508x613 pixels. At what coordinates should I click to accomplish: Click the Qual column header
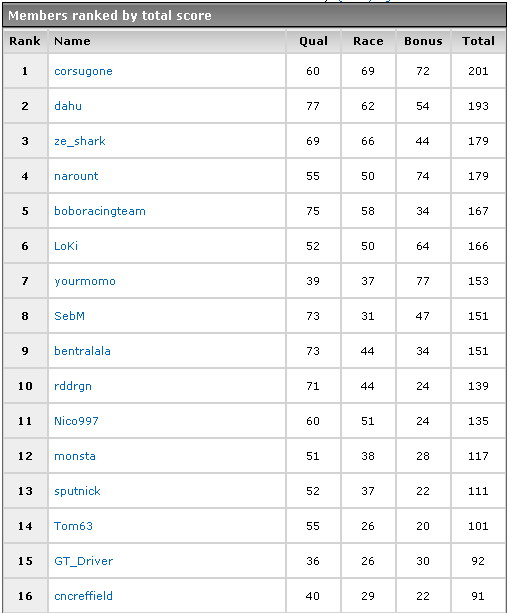pos(313,41)
